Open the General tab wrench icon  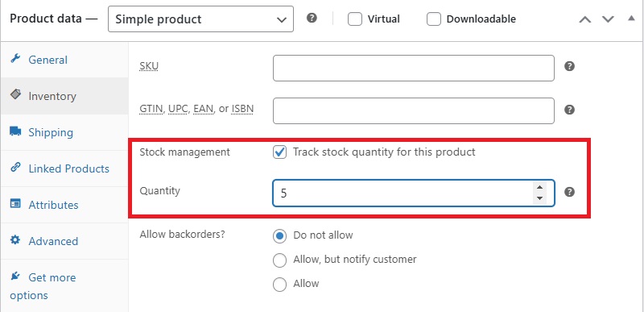tap(15, 58)
